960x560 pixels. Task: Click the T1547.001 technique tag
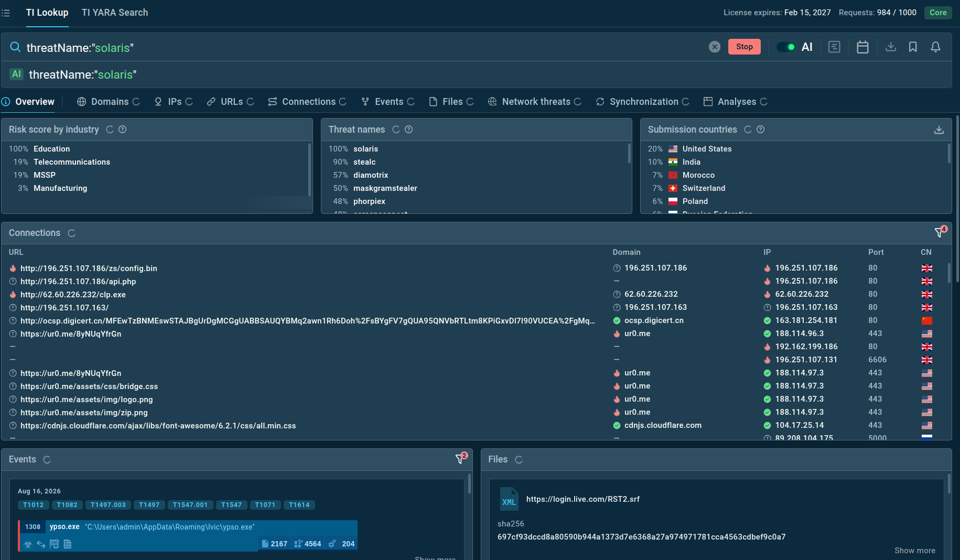(190, 505)
